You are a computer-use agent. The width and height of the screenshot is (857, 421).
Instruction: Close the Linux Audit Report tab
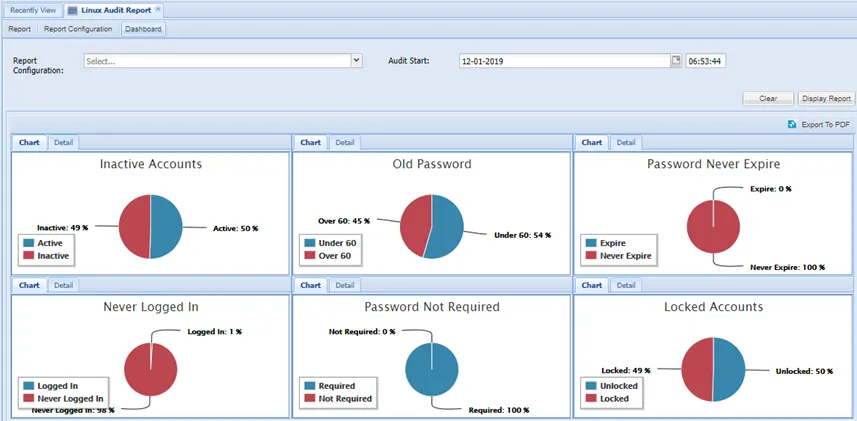coord(158,9)
